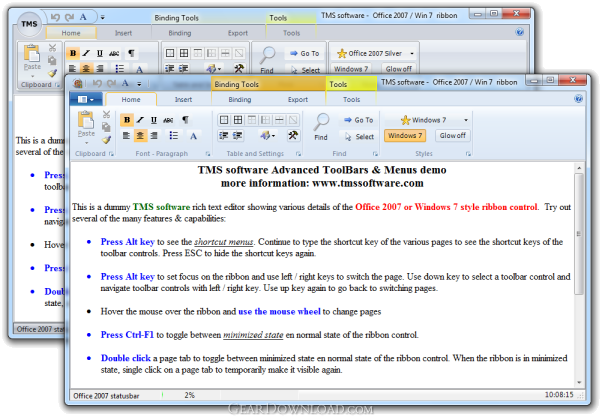The width and height of the screenshot is (602, 417).
Task: Click Redo in front window quick access toolbar
Action: click(112, 83)
